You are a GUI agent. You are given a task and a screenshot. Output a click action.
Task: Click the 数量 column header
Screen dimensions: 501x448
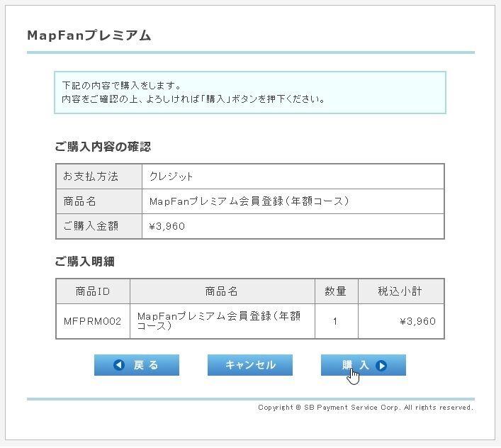point(337,291)
